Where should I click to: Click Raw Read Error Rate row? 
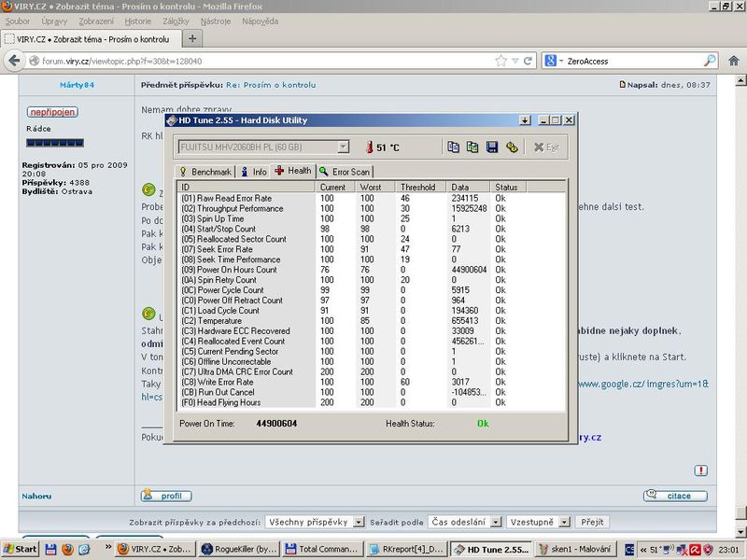(x=371, y=198)
